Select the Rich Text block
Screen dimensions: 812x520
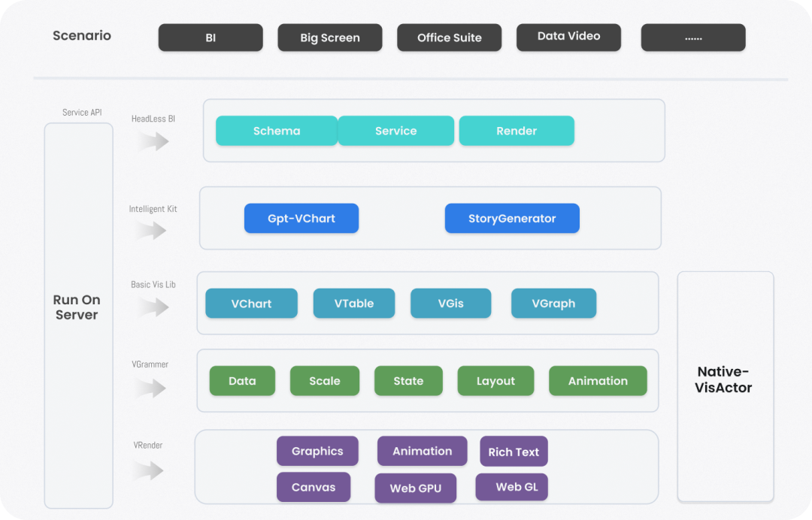pyautogui.click(x=514, y=452)
